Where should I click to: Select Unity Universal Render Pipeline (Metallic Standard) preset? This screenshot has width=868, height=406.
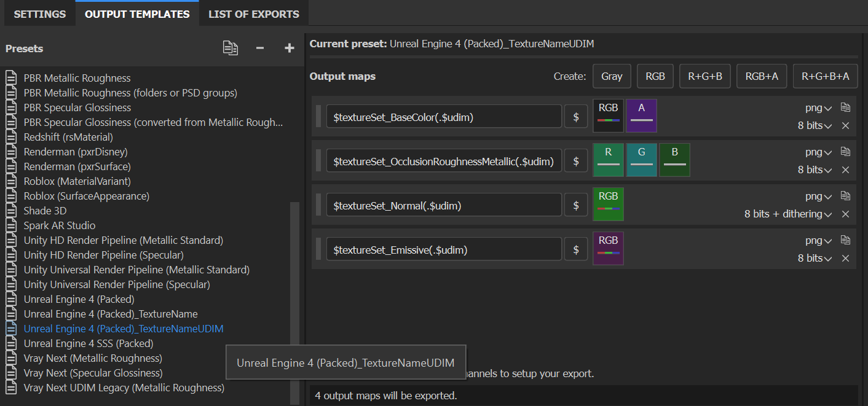click(x=136, y=270)
